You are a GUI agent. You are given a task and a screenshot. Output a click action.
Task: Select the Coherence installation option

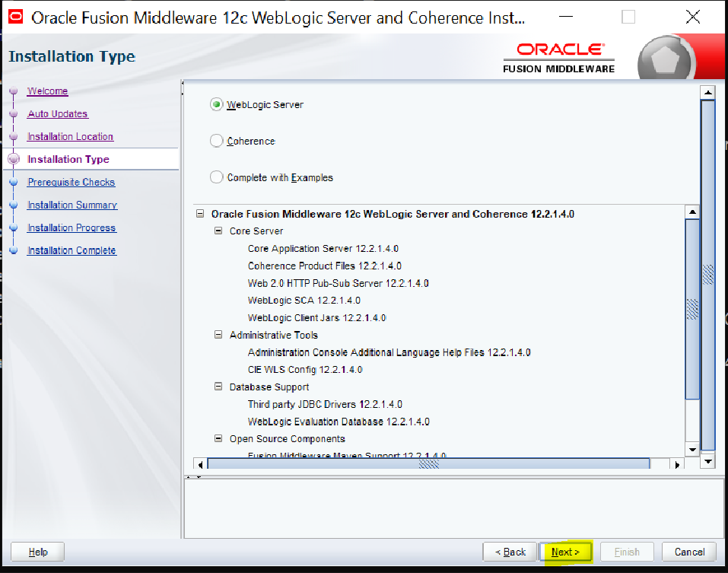point(217,142)
